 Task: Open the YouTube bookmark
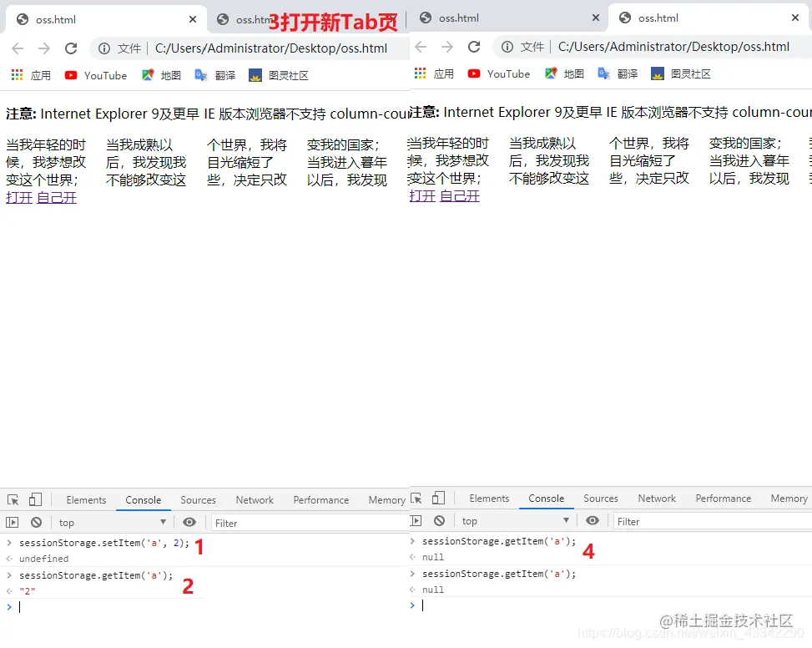click(94, 74)
